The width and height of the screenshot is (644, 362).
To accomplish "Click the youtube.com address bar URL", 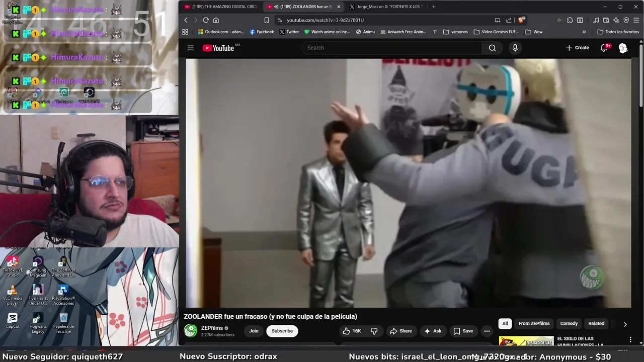I will pos(325,20).
